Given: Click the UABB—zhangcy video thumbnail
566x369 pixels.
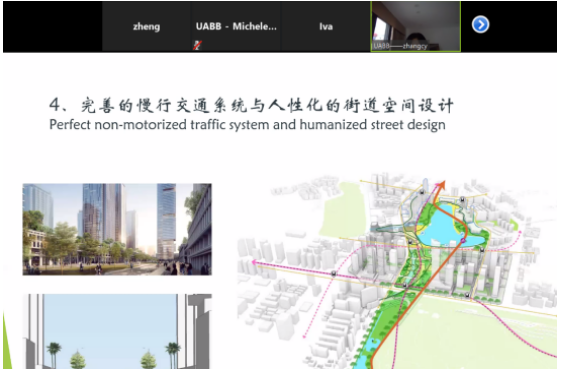Looking at the screenshot, I should pos(415,26).
